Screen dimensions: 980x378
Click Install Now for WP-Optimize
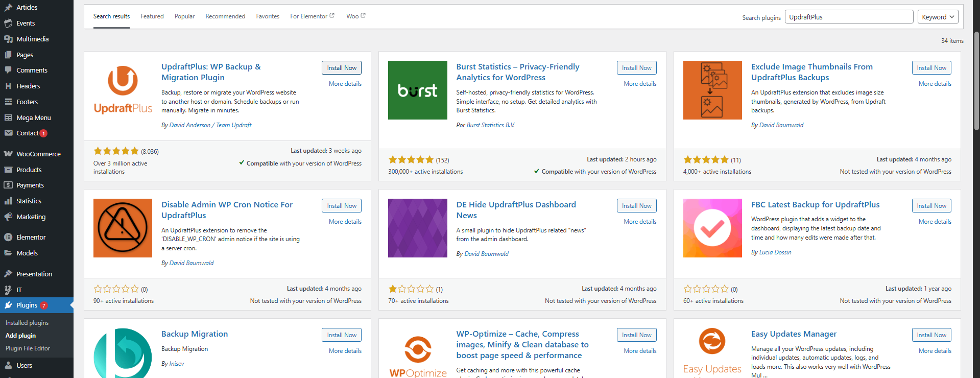click(636, 335)
